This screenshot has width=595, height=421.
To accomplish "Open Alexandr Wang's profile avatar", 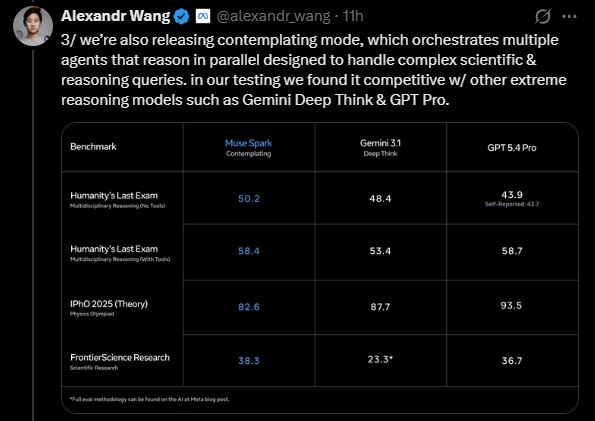I will [33, 26].
